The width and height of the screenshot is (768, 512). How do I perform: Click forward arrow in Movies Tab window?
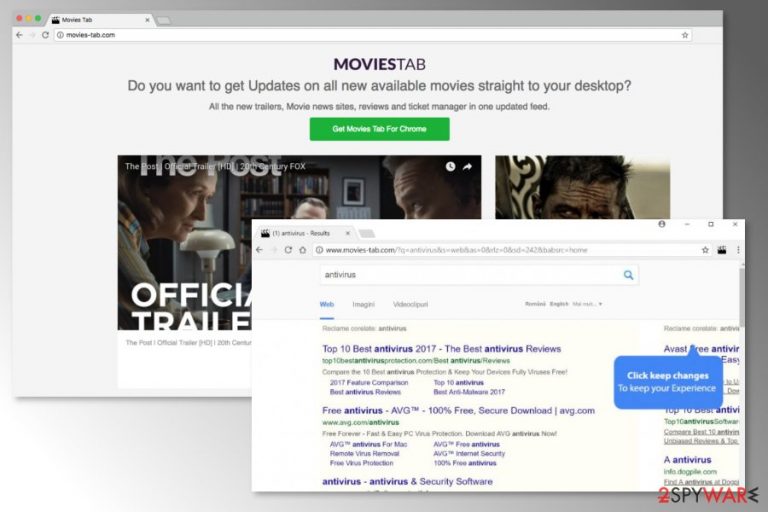[x=32, y=35]
